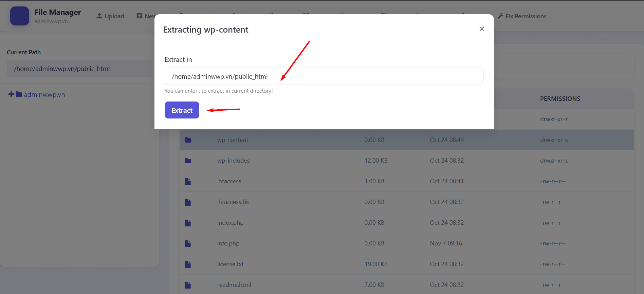Expand adminwwp.vn tree with plus icon
The width and height of the screenshot is (644, 294).
(x=11, y=94)
